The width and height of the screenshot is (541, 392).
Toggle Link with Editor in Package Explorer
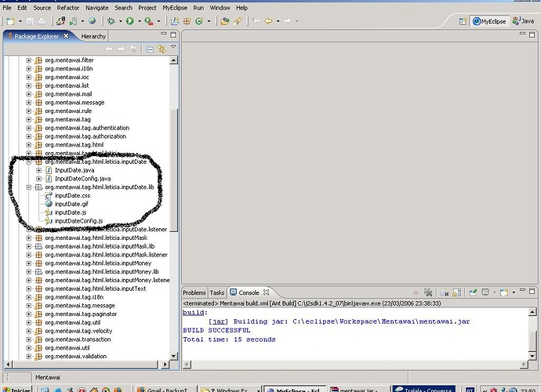(x=162, y=49)
